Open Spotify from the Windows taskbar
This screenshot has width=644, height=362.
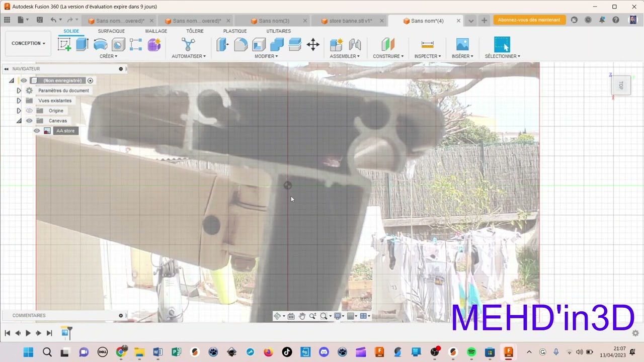click(471, 352)
